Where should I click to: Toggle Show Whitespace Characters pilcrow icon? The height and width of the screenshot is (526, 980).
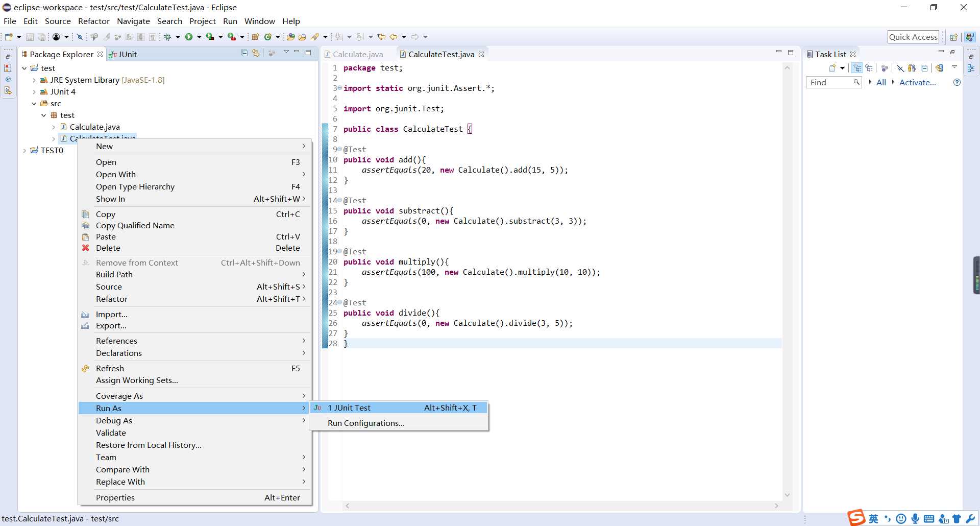pos(152,37)
